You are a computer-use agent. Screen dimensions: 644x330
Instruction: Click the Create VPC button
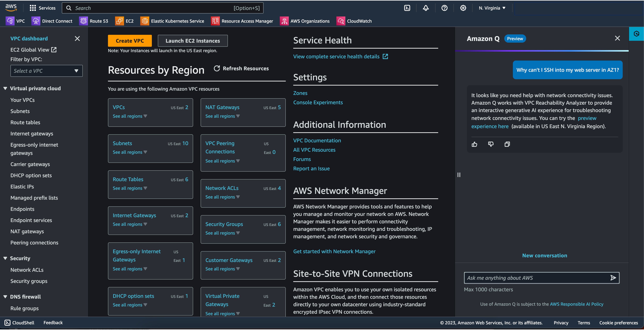(130, 41)
